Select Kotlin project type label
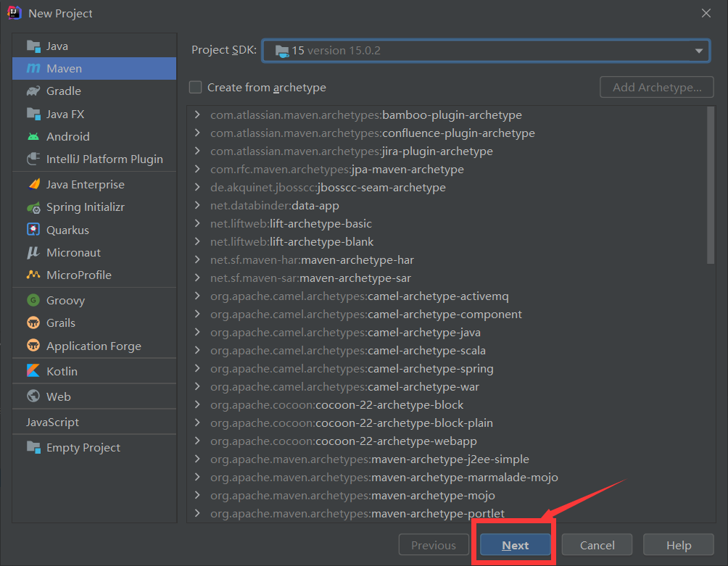728x566 pixels. tap(62, 371)
